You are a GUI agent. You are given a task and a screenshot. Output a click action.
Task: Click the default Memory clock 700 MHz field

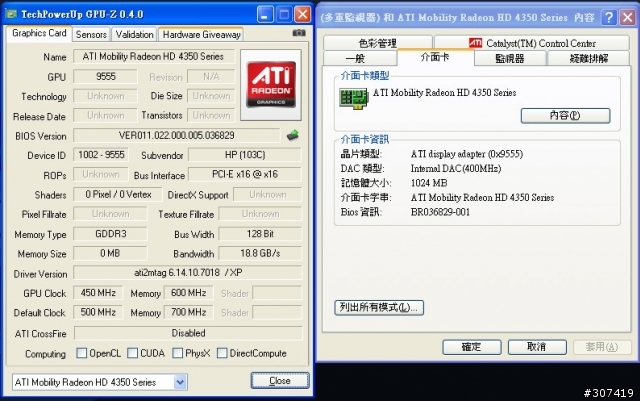click(188, 312)
